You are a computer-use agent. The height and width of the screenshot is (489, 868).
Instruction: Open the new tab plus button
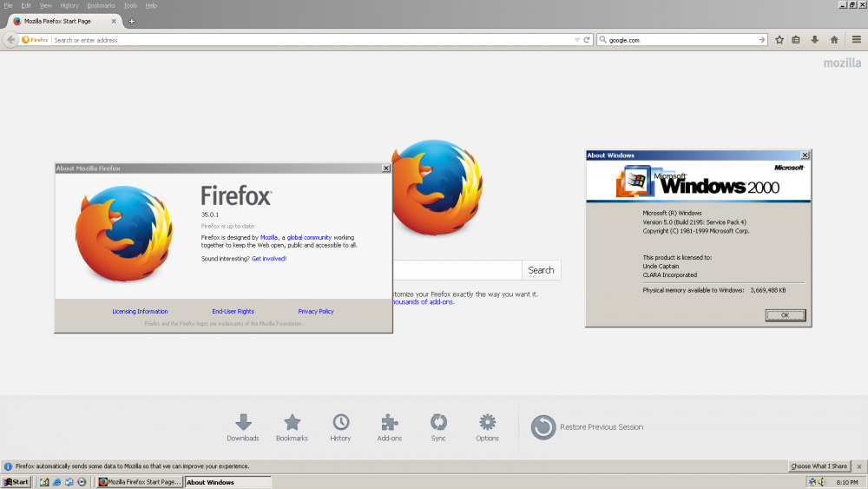pos(132,21)
